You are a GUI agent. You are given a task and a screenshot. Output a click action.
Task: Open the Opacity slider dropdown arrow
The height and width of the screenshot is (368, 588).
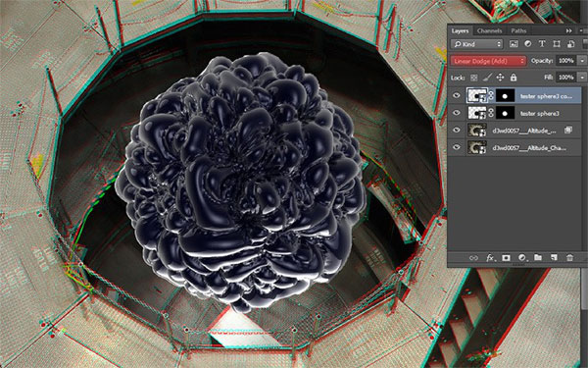[582, 61]
